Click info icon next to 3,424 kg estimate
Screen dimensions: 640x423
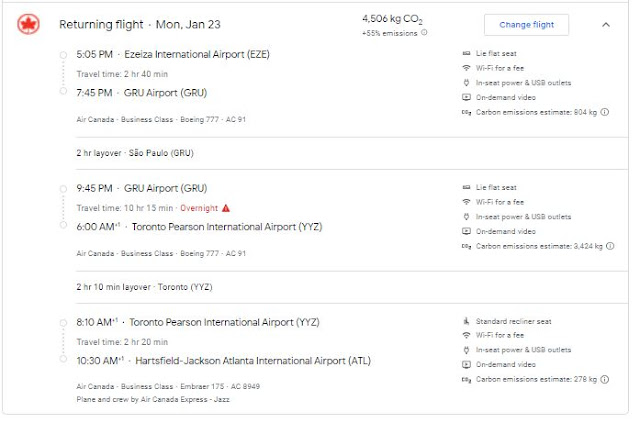coord(610,245)
